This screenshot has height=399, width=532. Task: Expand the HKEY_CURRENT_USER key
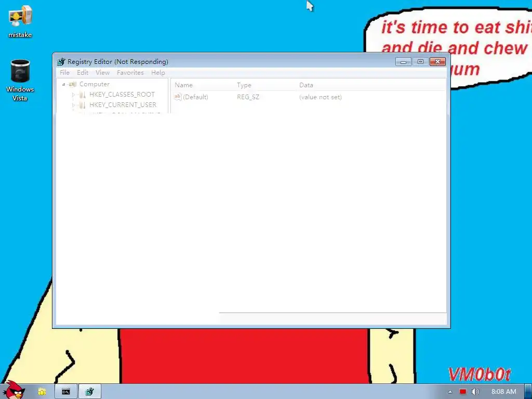[73, 105]
